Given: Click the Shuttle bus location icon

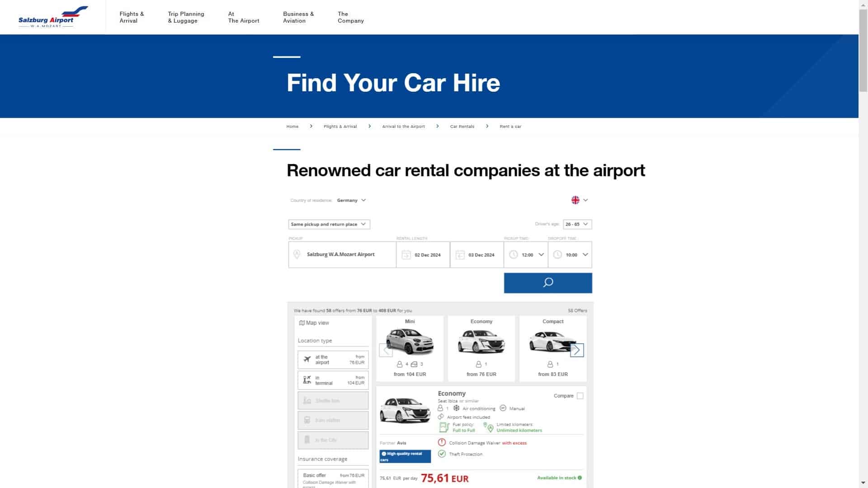Looking at the screenshot, I should [307, 401].
